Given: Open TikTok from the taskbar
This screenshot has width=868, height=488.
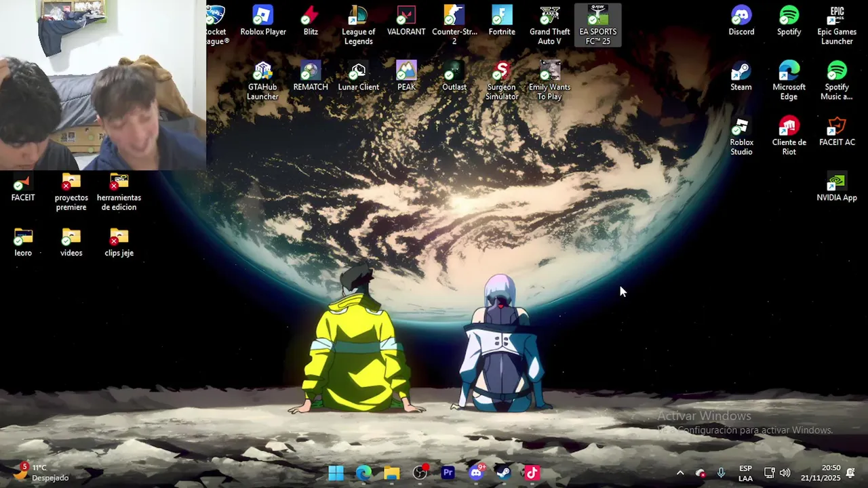Looking at the screenshot, I should coord(532,472).
